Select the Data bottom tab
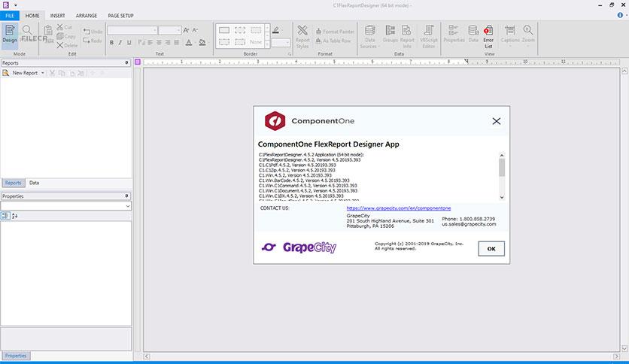 pos(34,183)
